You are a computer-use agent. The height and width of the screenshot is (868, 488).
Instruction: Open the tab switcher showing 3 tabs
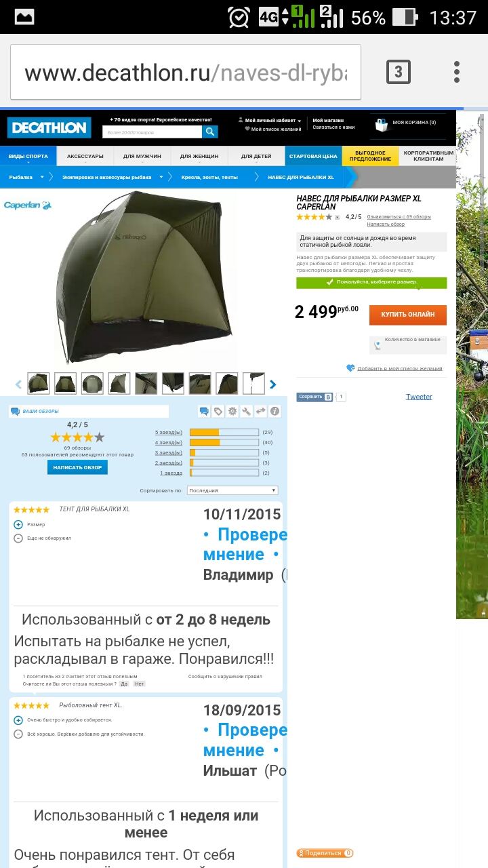click(x=399, y=72)
